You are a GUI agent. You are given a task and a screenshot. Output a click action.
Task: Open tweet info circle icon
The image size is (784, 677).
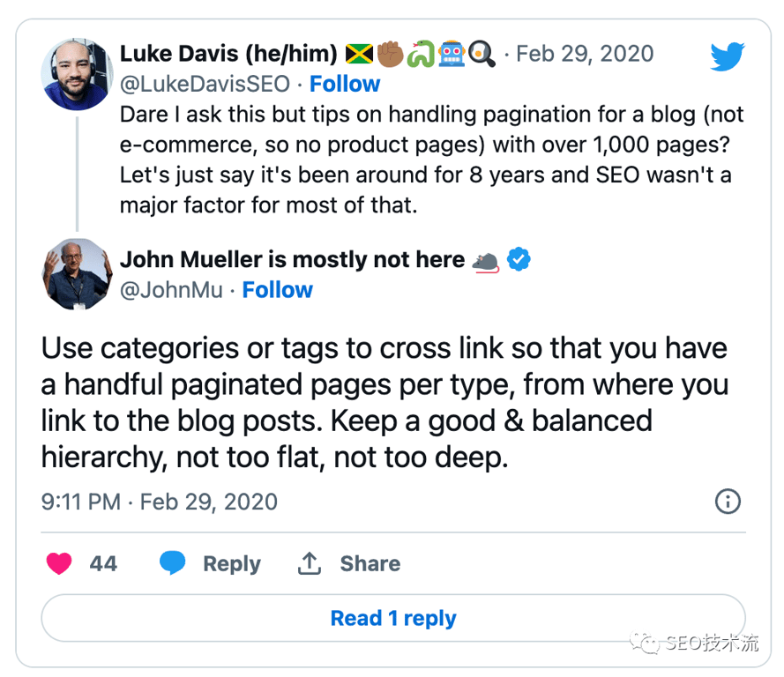pyautogui.click(x=727, y=502)
